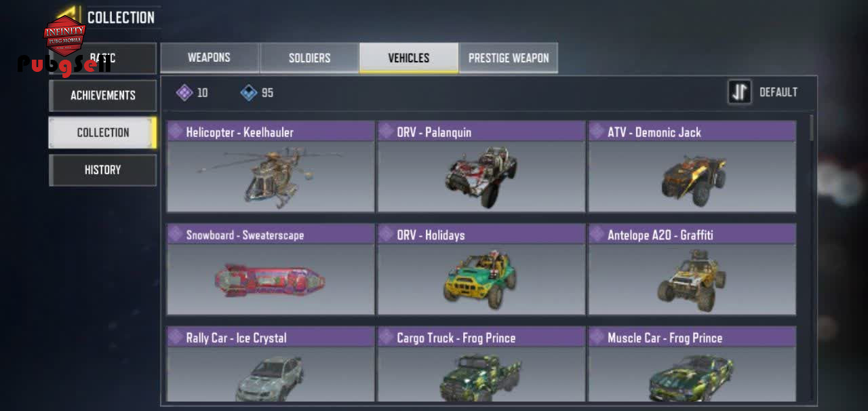Click the sort order arrows icon

point(740,92)
